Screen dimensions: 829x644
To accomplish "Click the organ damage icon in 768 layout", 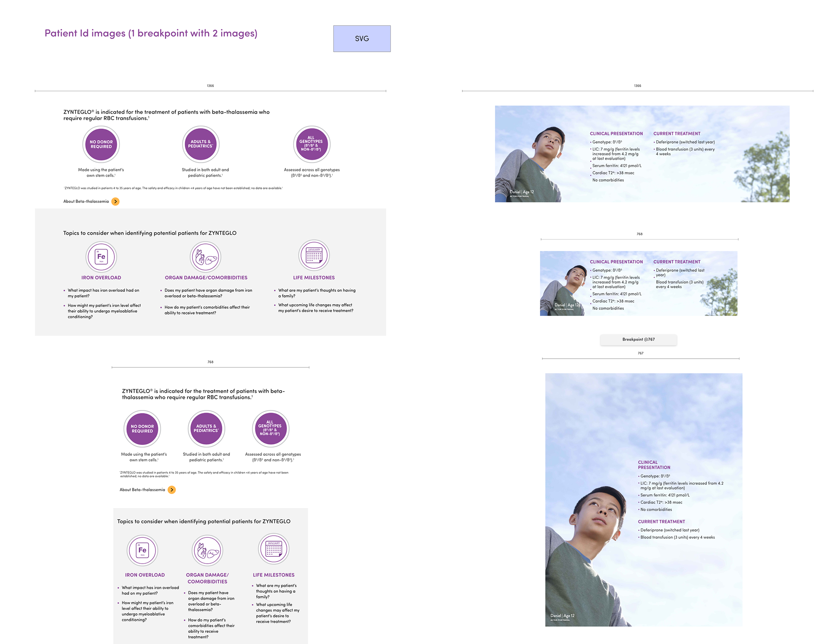I will [x=207, y=550].
